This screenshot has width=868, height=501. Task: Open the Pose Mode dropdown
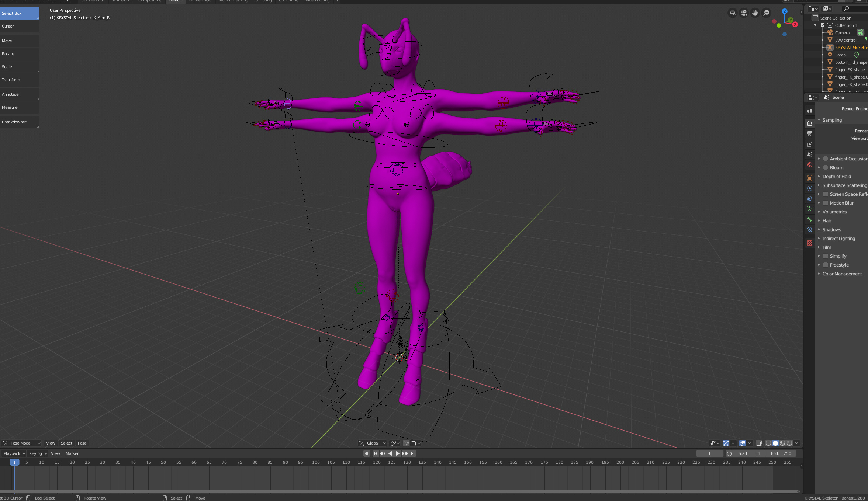click(21, 443)
